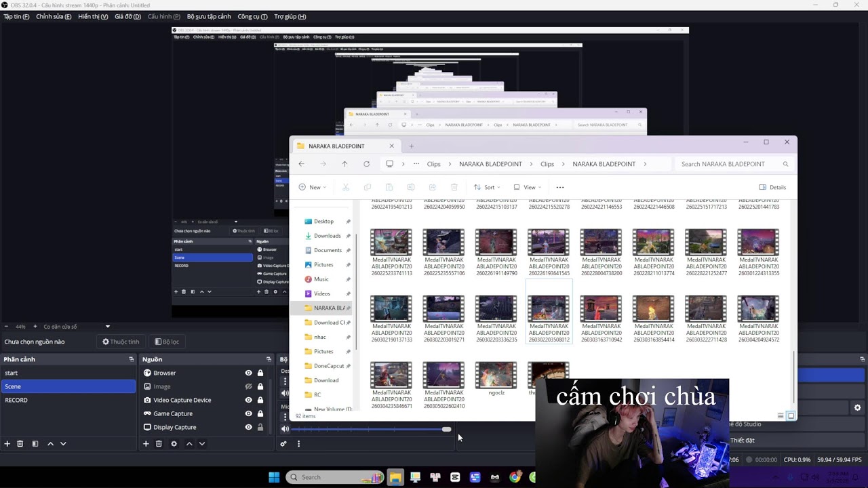Click the Details pane button in Explorer

coord(772,187)
